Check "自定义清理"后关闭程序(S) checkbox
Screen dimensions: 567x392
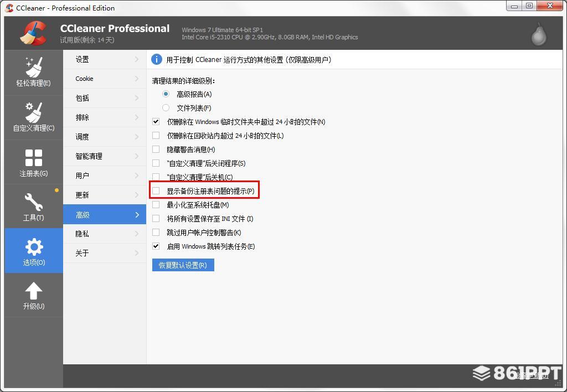point(156,163)
